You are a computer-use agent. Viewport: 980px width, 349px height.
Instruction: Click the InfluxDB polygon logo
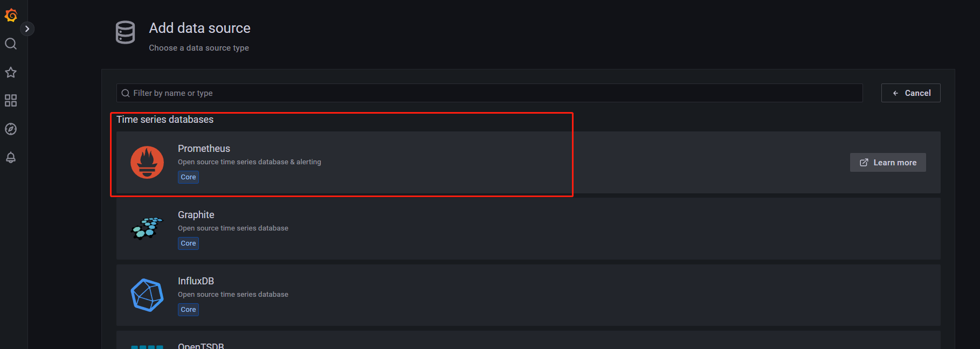pyautogui.click(x=147, y=295)
